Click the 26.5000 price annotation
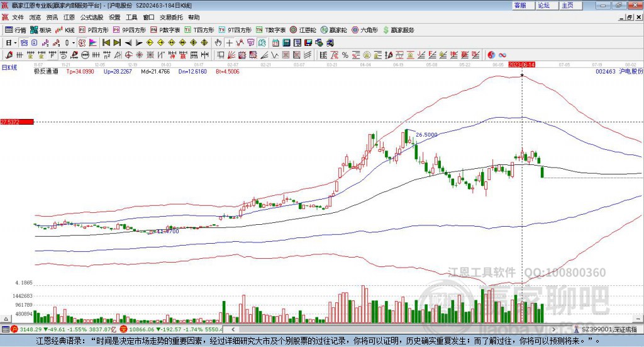 tap(426, 135)
